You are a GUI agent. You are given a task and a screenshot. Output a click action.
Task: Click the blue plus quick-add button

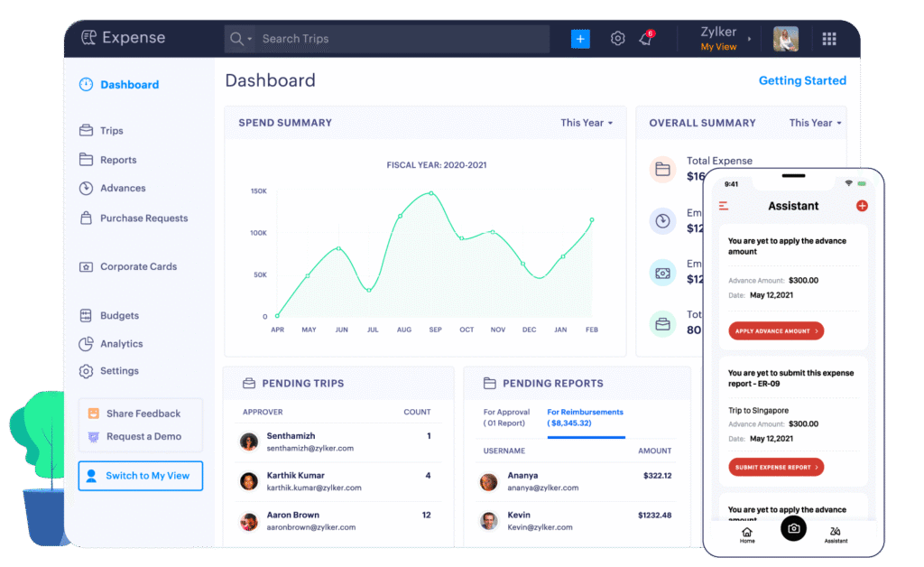[580, 39]
